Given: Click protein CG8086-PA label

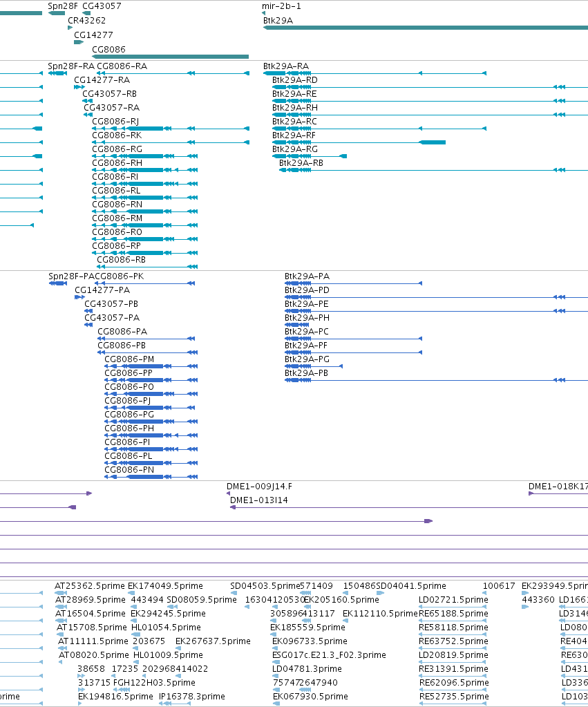Looking at the screenshot, I should [123, 332].
